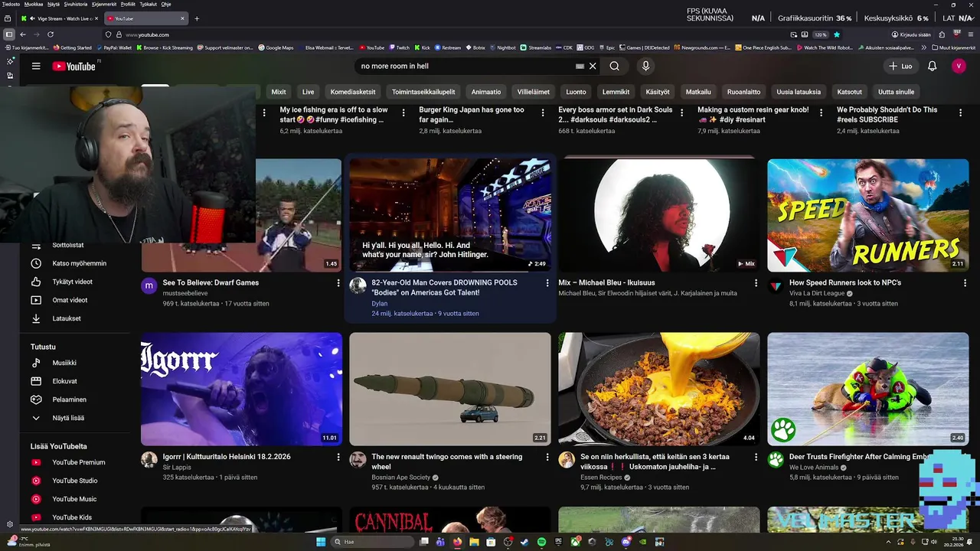980x551 pixels.
Task: Open the Speed Runners video thumbnail
Action: [868, 215]
